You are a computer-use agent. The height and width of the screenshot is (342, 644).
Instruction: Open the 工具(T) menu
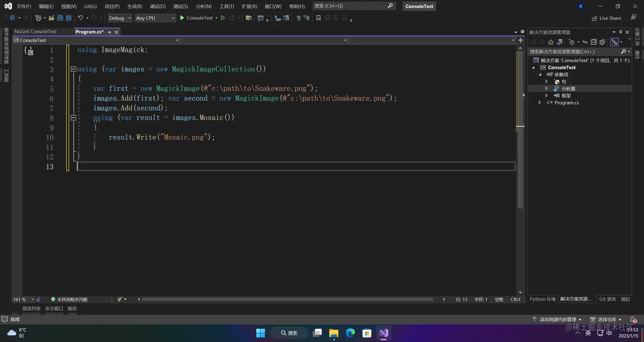tap(227, 6)
